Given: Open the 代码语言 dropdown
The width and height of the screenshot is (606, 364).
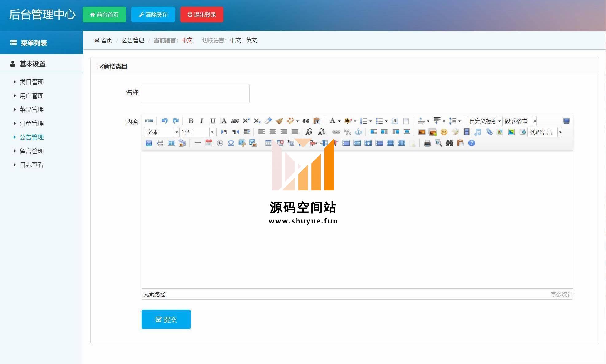Looking at the screenshot, I should [545, 132].
